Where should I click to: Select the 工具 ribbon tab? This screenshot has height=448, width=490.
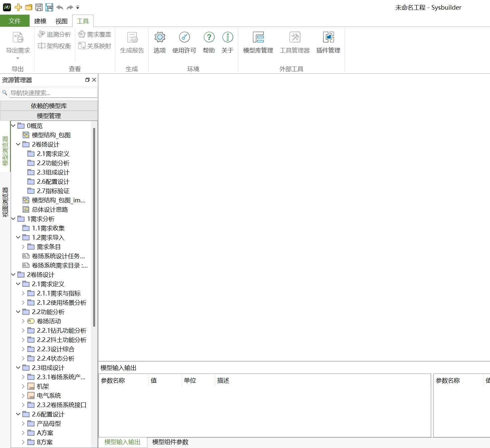[x=83, y=21]
